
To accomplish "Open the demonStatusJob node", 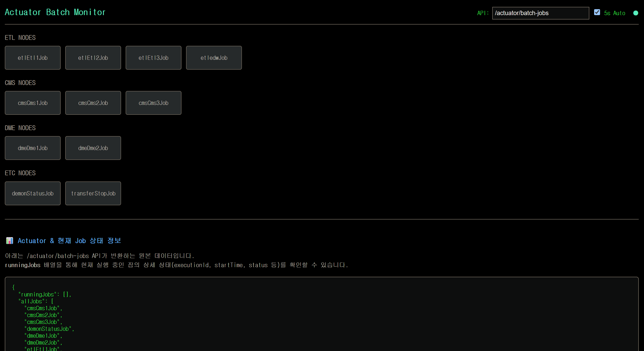I will 32,193.
